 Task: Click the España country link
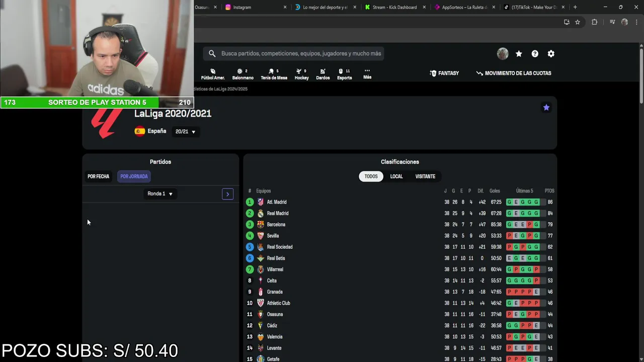coord(156,131)
